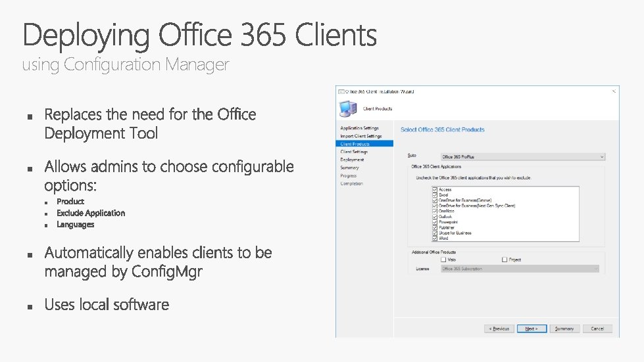Cancel the installation wizard
This screenshot has width=644, height=362.
point(597,328)
